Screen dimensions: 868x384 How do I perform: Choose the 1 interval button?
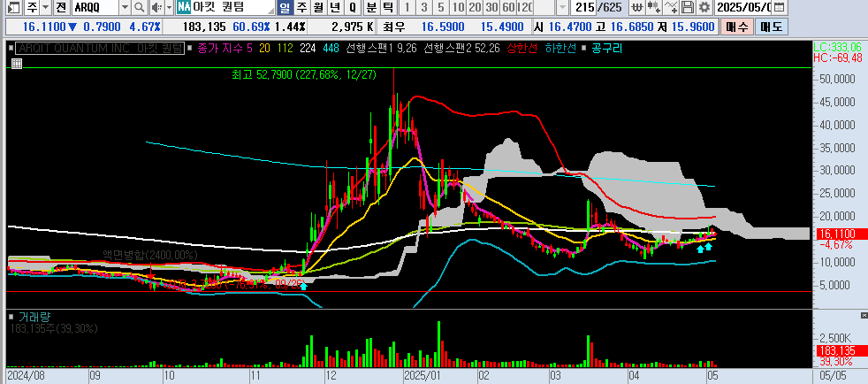click(407, 7)
